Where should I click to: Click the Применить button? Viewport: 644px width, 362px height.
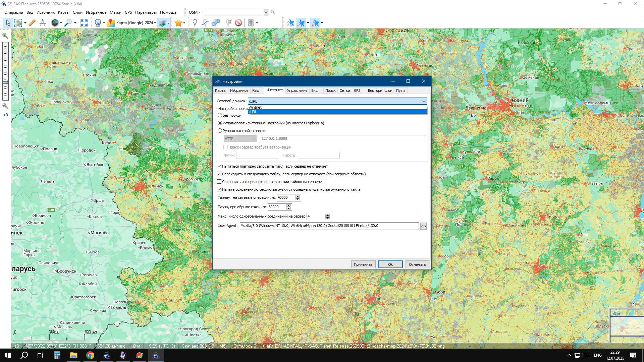click(363, 264)
